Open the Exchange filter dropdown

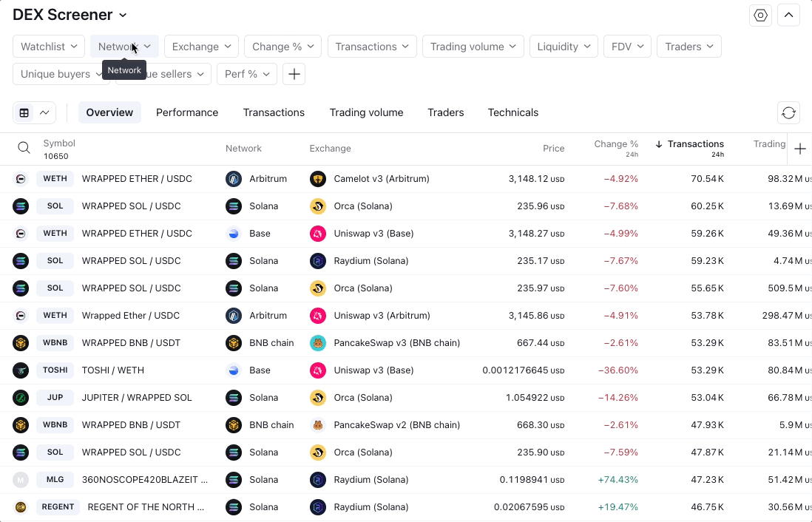coord(201,47)
